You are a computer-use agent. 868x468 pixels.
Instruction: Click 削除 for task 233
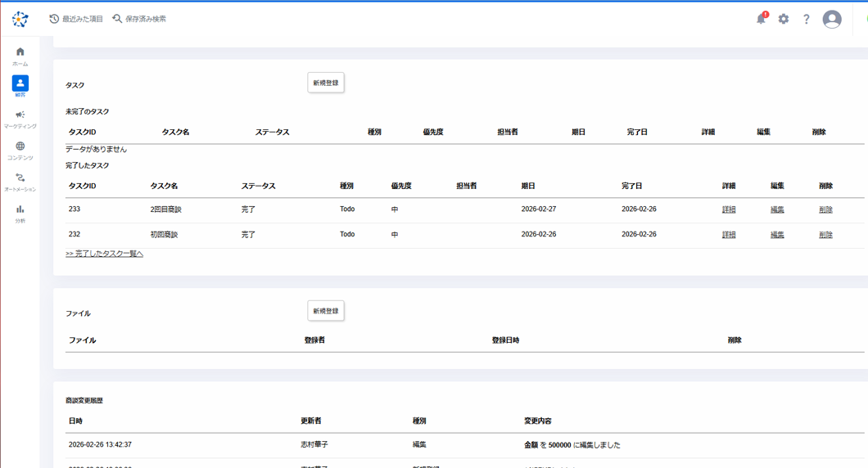tap(825, 209)
